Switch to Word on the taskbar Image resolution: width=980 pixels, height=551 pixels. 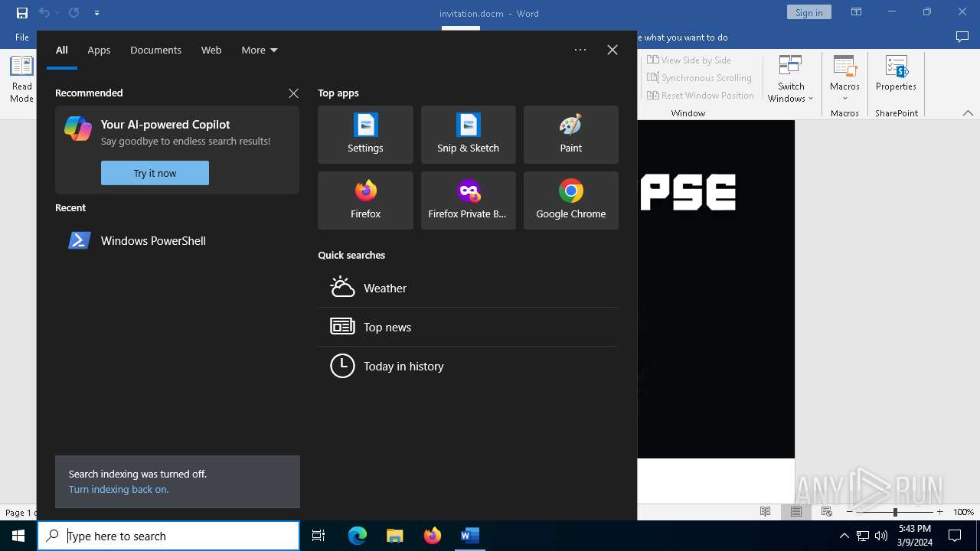pyautogui.click(x=470, y=536)
